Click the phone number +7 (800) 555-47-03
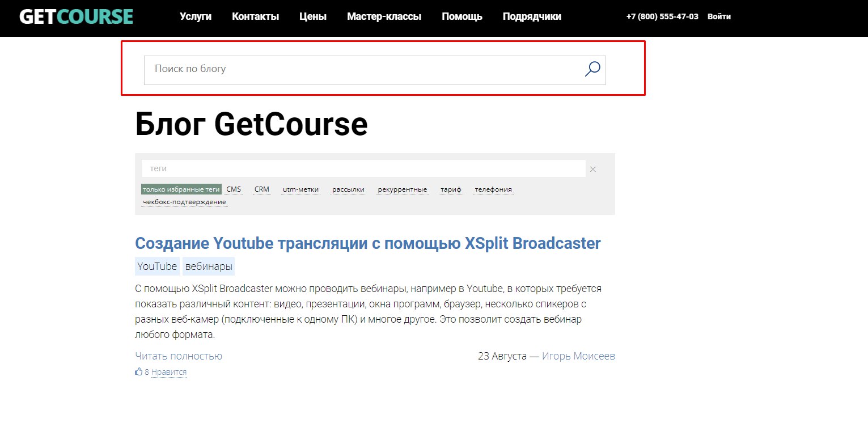 click(x=662, y=17)
